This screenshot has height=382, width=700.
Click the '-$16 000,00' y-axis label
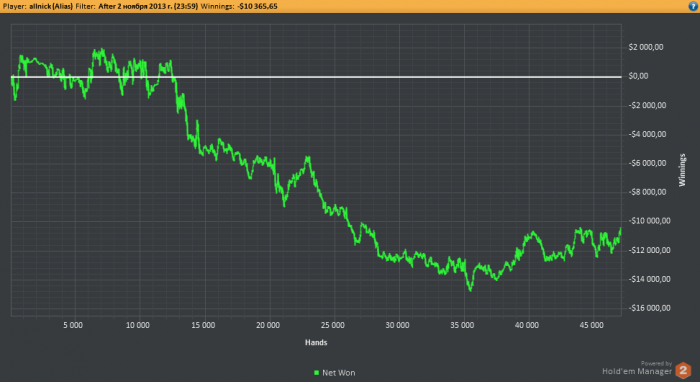tap(649, 308)
